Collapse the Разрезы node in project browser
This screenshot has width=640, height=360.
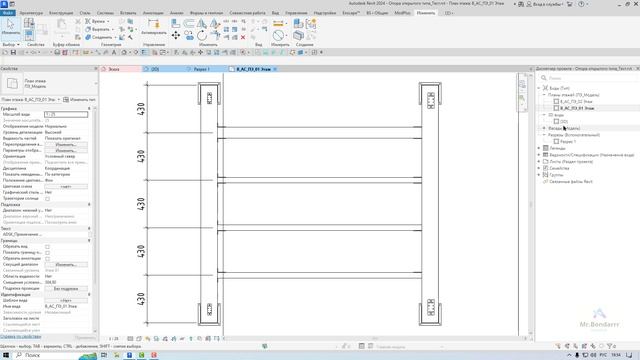tap(544, 135)
